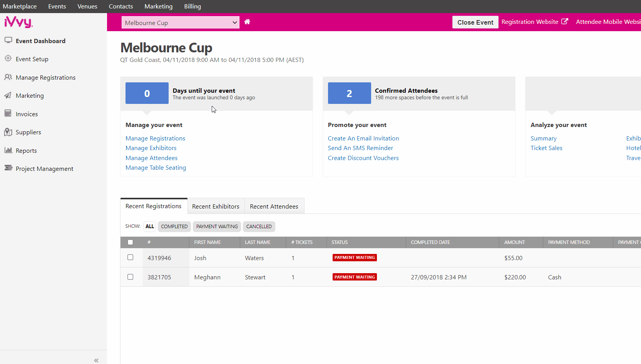641x364 pixels.
Task: Switch to Recent Exhibitors tab
Action: [216, 207]
